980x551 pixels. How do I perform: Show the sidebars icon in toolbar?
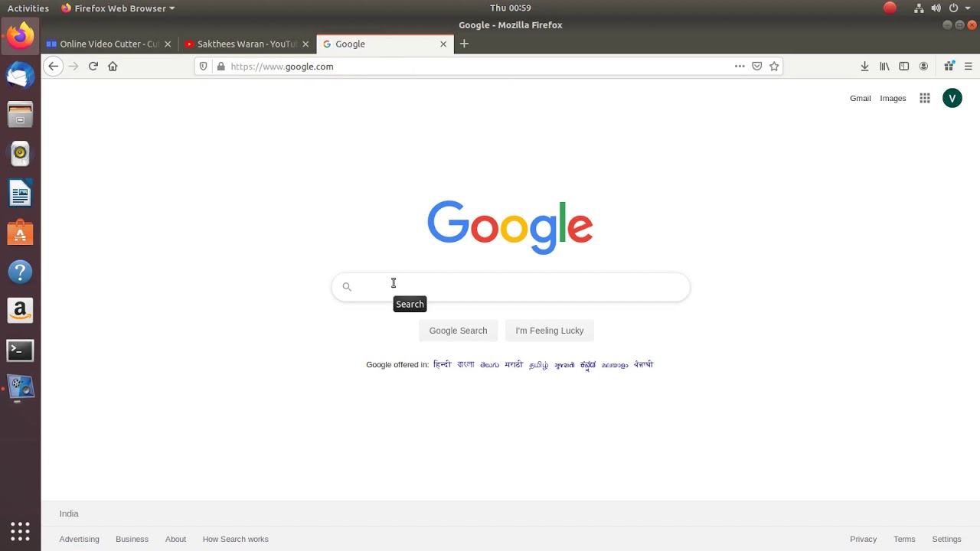point(904,67)
